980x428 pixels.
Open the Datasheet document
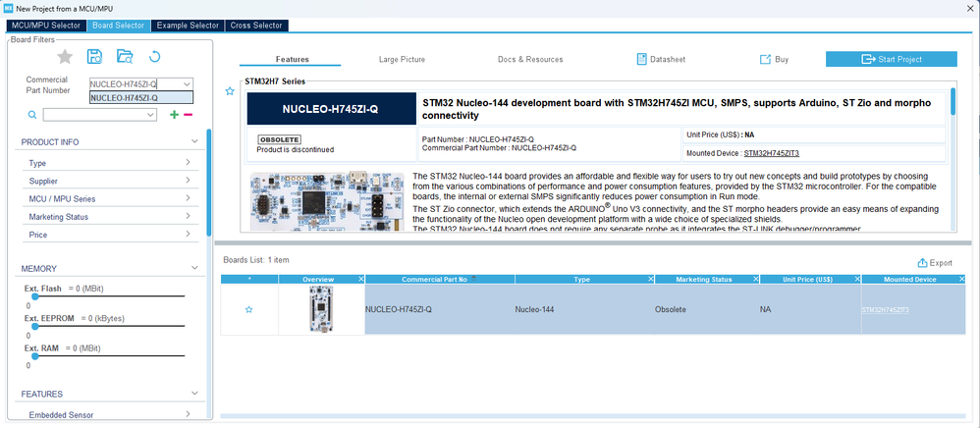point(661,59)
